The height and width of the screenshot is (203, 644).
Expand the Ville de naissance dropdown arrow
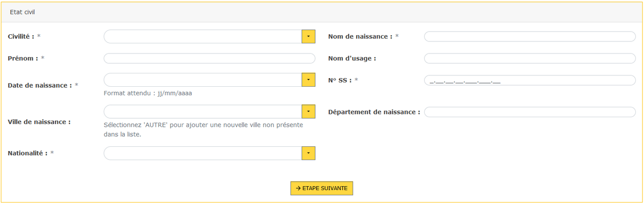pos(308,112)
